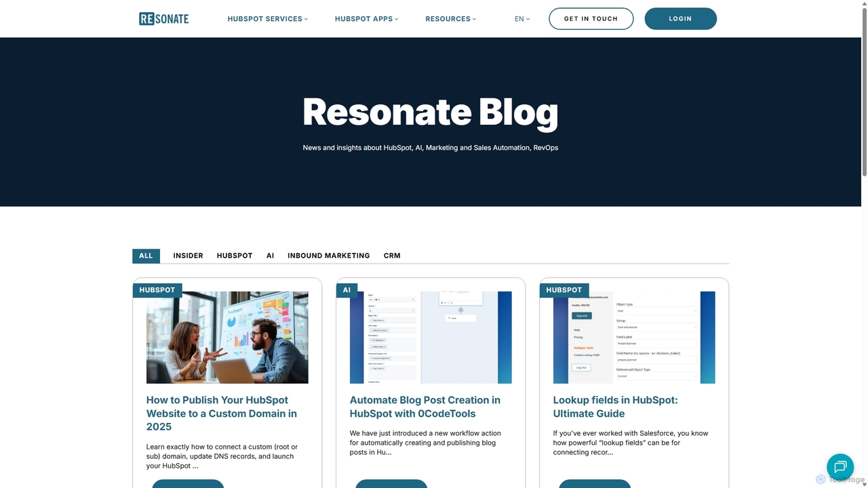Click the AI tag on the middle card
Image resolution: width=868 pixels, height=488 pixels.
pos(347,290)
